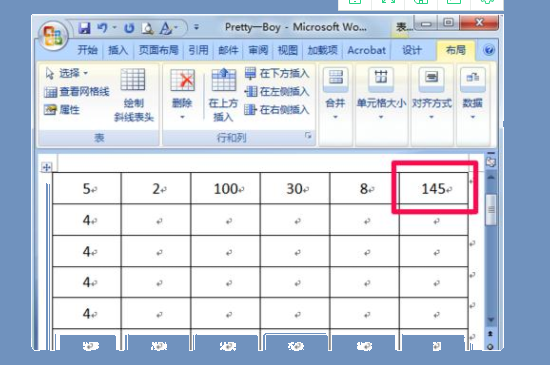Click the table cell containing 145
Image resolution: width=550 pixels, height=365 pixels.
pos(434,188)
